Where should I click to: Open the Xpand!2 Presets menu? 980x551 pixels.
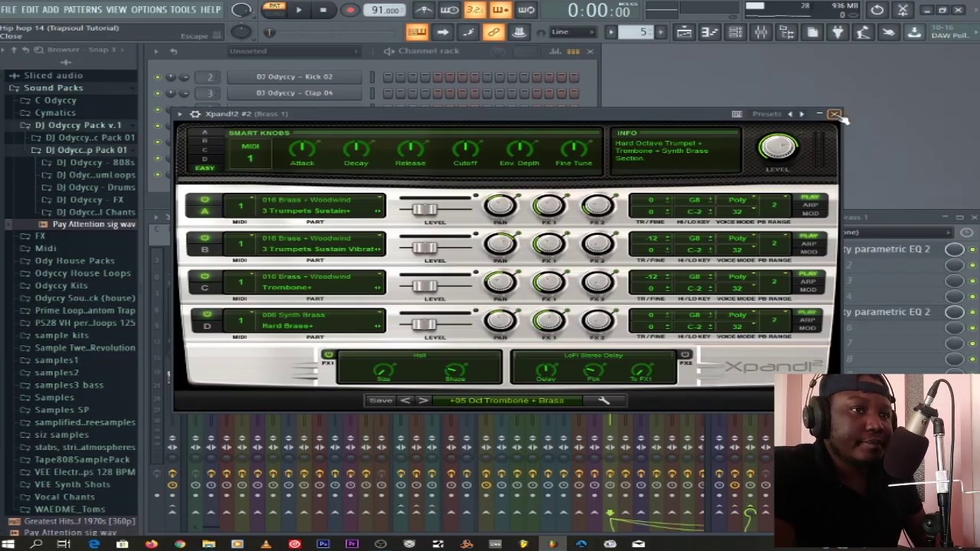(766, 114)
